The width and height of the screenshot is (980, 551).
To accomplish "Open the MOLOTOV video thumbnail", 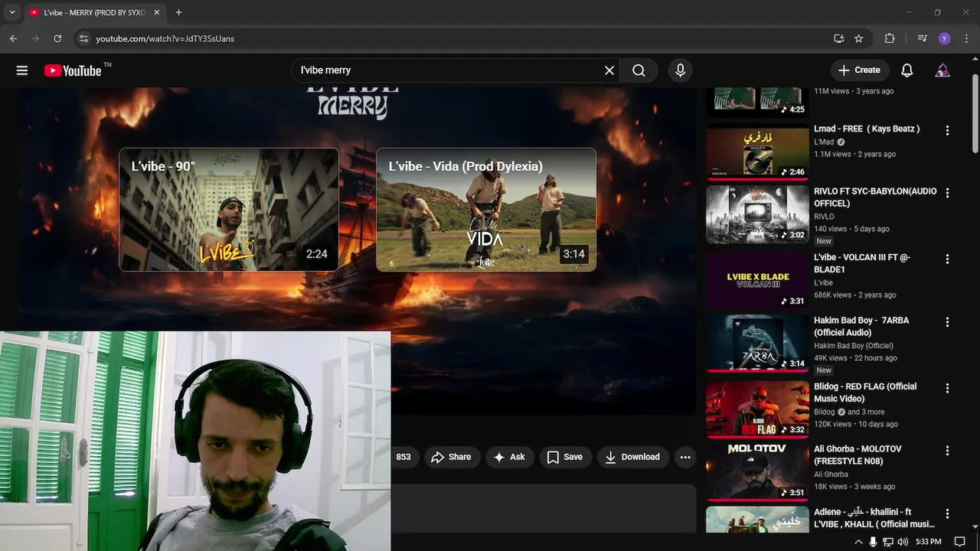I will [757, 471].
